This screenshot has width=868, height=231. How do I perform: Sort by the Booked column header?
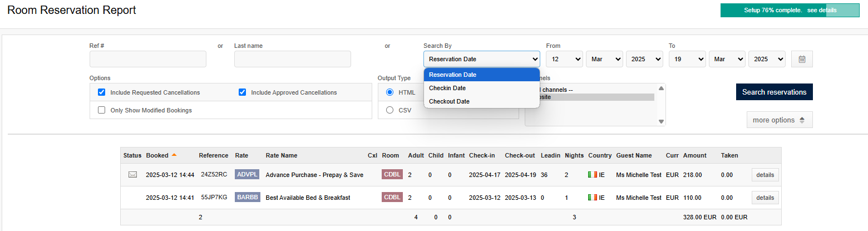click(x=157, y=155)
